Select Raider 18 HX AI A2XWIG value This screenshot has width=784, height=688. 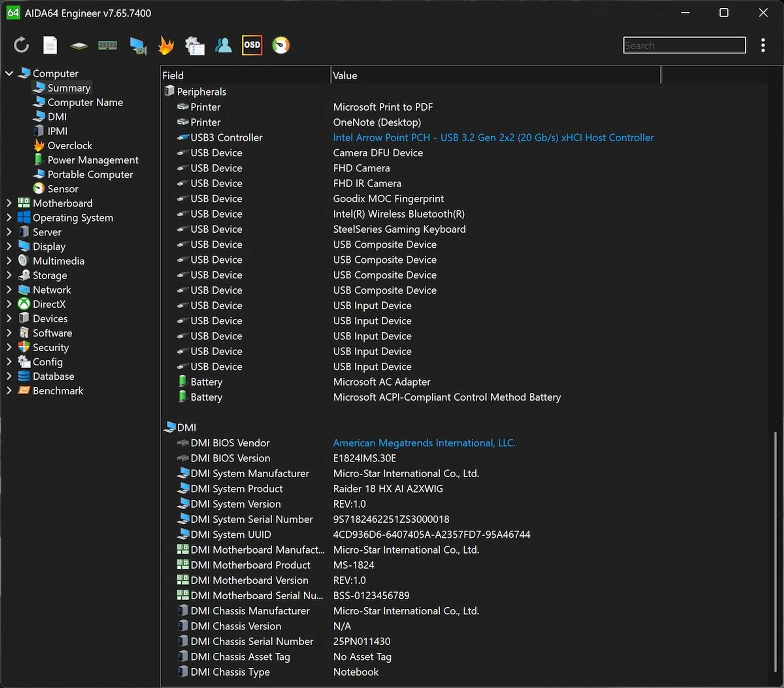[388, 489]
